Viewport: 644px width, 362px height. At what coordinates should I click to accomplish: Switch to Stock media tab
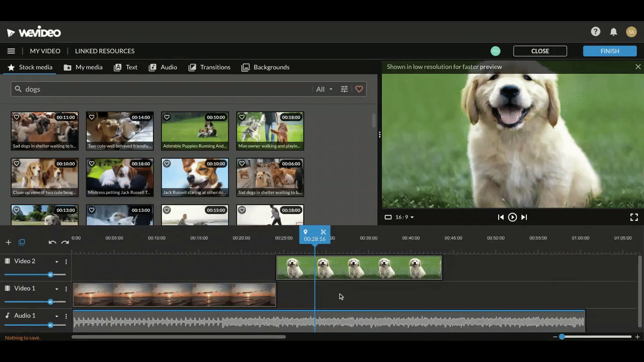pyautogui.click(x=30, y=67)
